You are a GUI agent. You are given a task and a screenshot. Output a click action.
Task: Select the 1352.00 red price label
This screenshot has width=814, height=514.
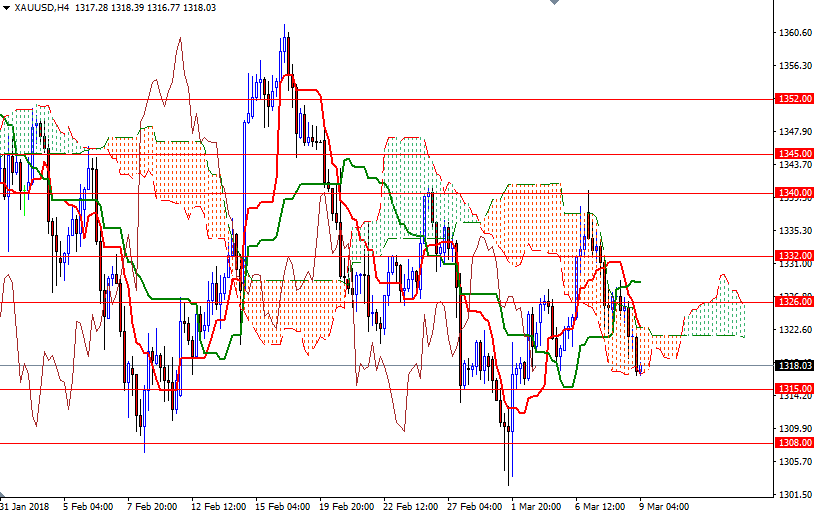(794, 99)
